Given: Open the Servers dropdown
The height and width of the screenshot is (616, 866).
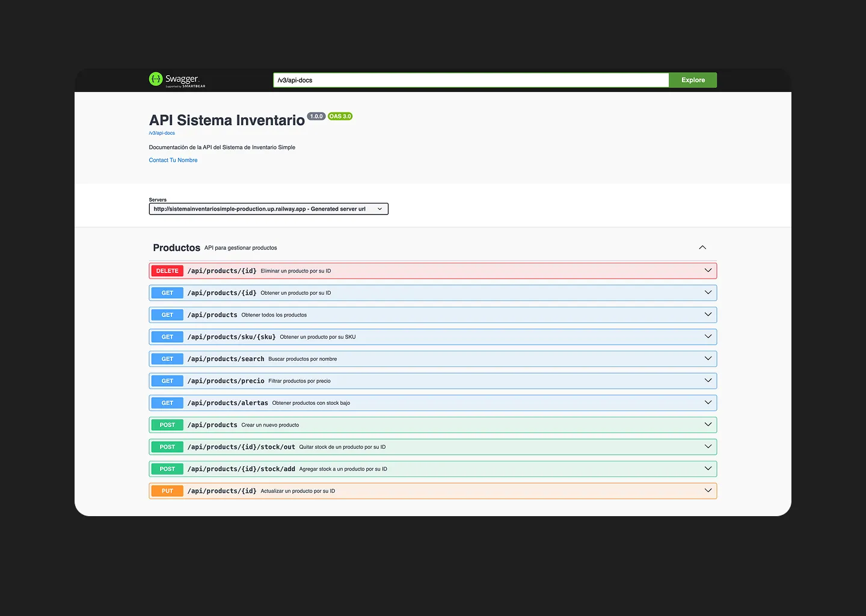Looking at the screenshot, I should (x=268, y=209).
